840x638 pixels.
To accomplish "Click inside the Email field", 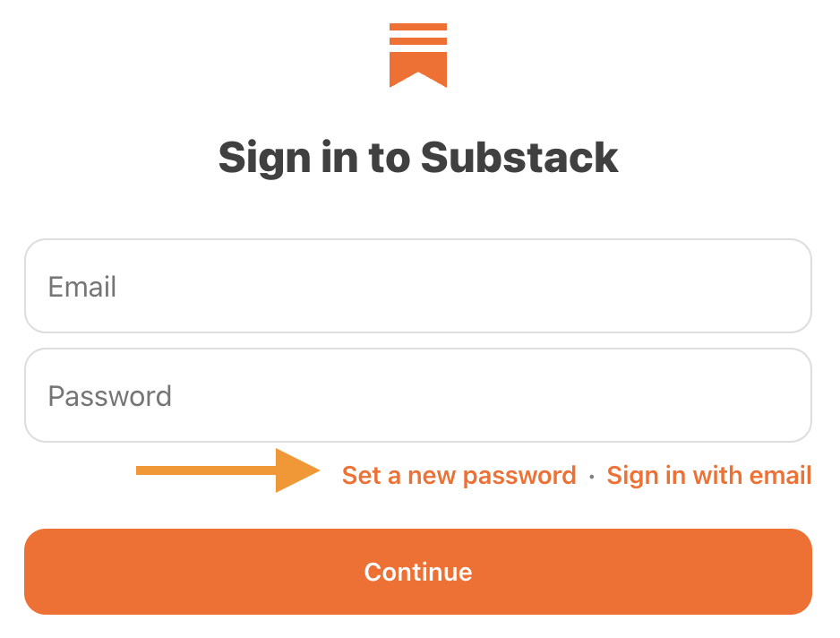I will point(417,286).
